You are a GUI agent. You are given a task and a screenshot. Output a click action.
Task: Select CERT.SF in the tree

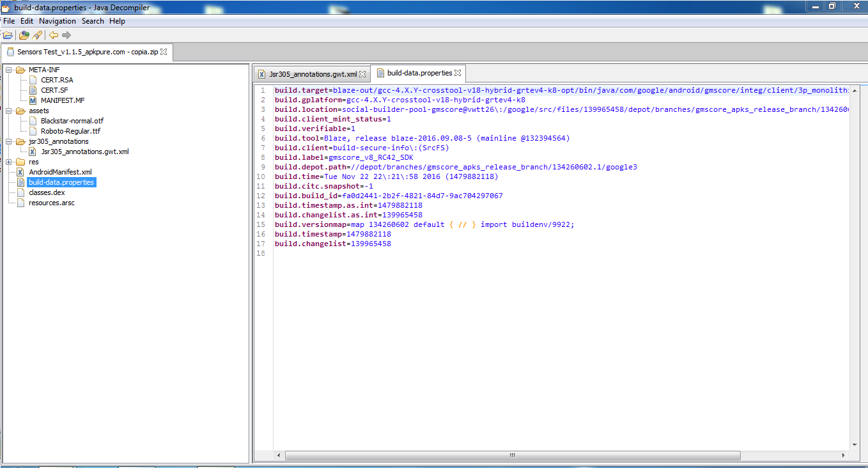pyautogui.click(x=54, y=90)
